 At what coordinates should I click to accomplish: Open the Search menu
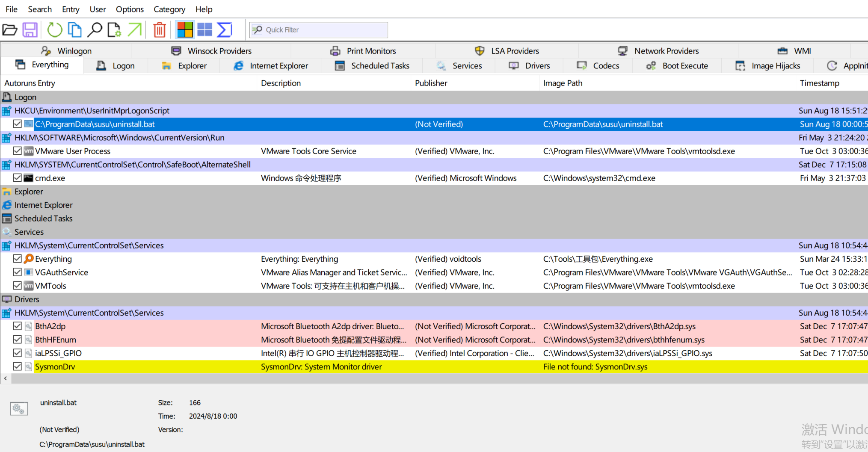coord(40,9)
